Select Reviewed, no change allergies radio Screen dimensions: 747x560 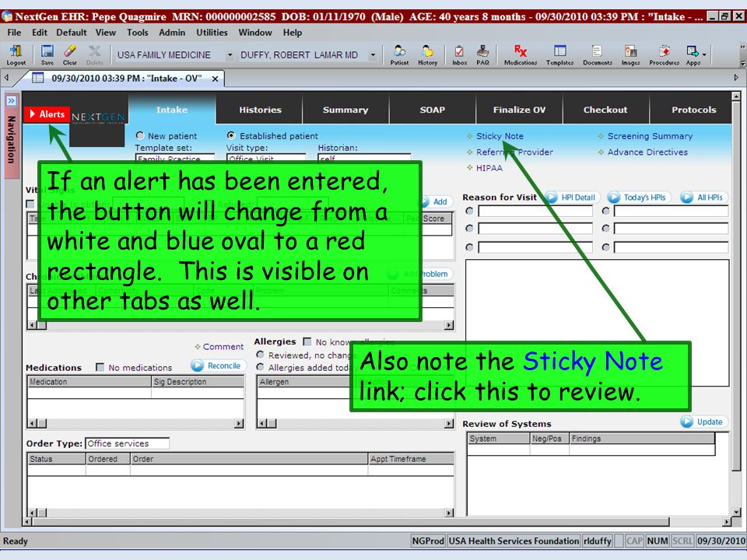(x=260, y=355)
